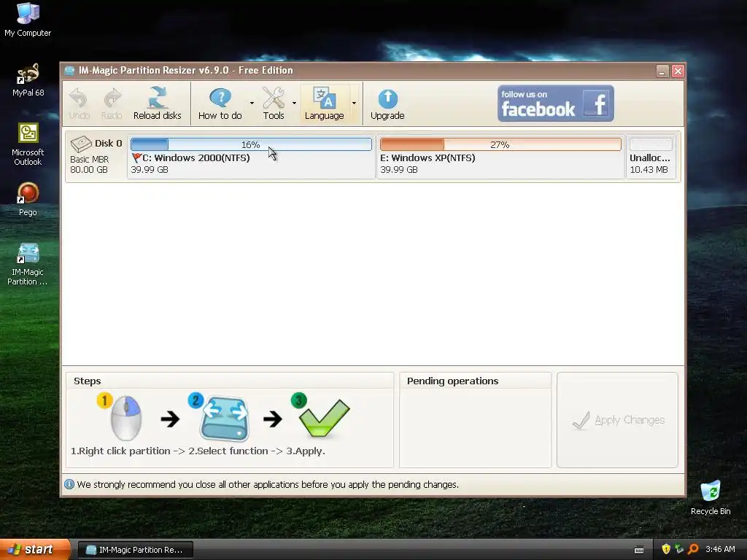Viewport: 747px width, 560px height.
Task: Select the Recycle Bin desktop icon
Action: click(711, 498)
